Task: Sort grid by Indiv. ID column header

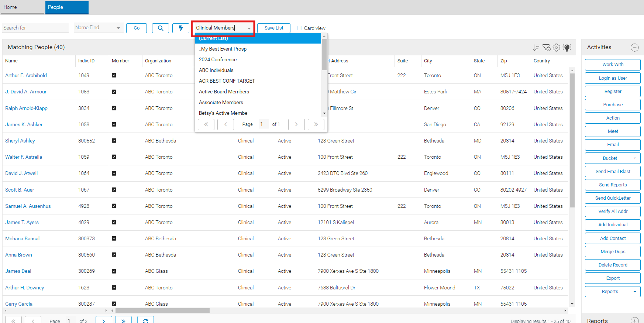Action: [x=92, y=61]
